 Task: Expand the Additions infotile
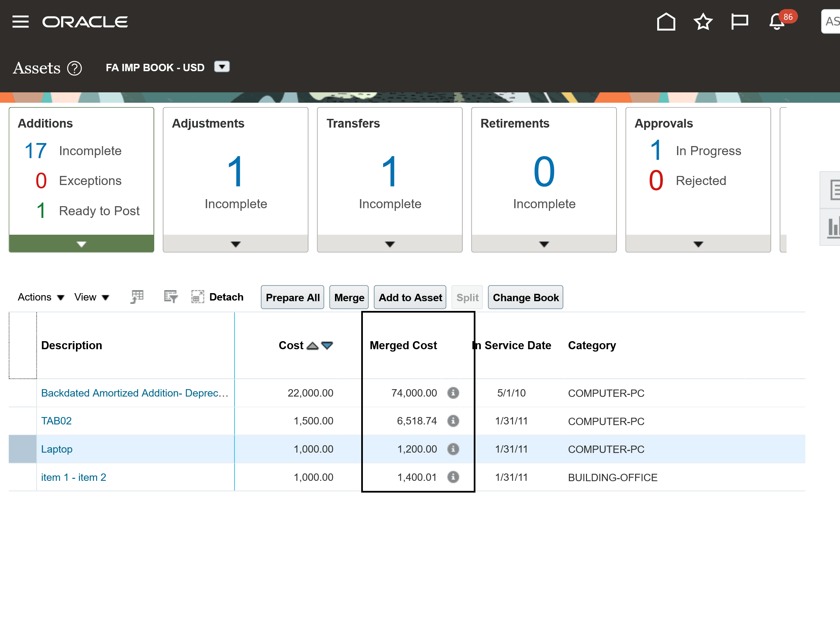[x=81, y=244]
